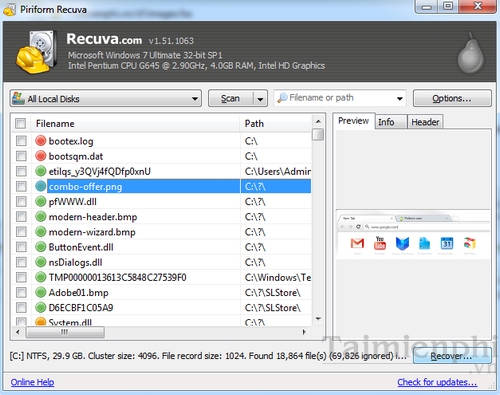Screen dimensions: 500x395
Task: Click the magnifier icon in the filename filter
Action: pos(282,98)
